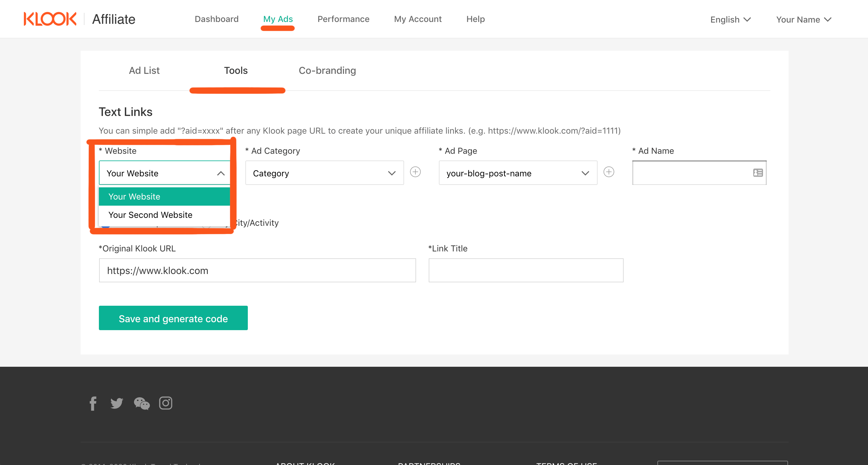Go to Dashboard in top navigation
The image size is (868, 465).
point(216,19)
